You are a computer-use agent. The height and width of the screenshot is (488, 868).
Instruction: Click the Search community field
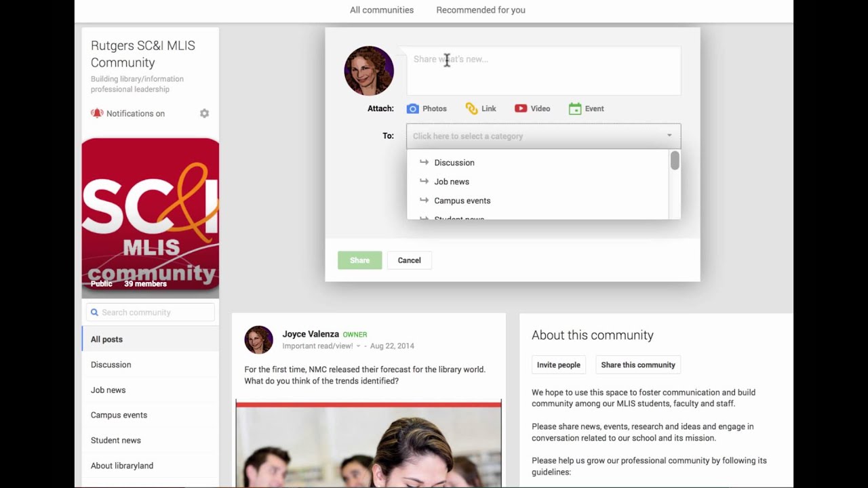point(151,312)
